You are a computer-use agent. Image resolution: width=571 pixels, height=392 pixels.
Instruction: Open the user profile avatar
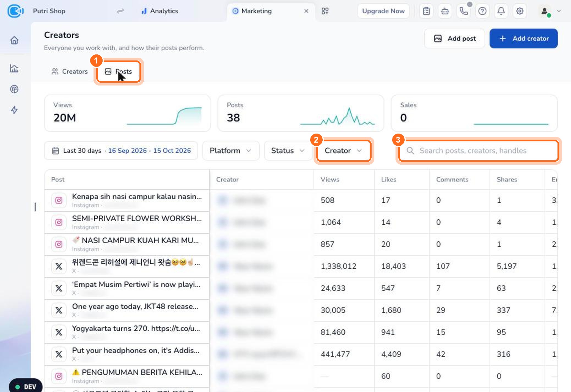pyautogui.click(x=545, y=11)
